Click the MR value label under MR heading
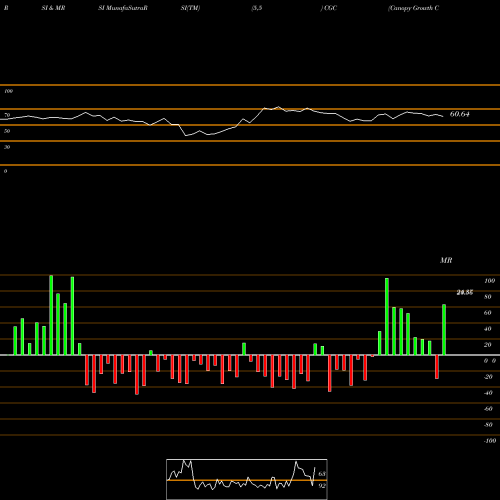Image resolution: width=500 pixels, height=500 pixels. 465,293
